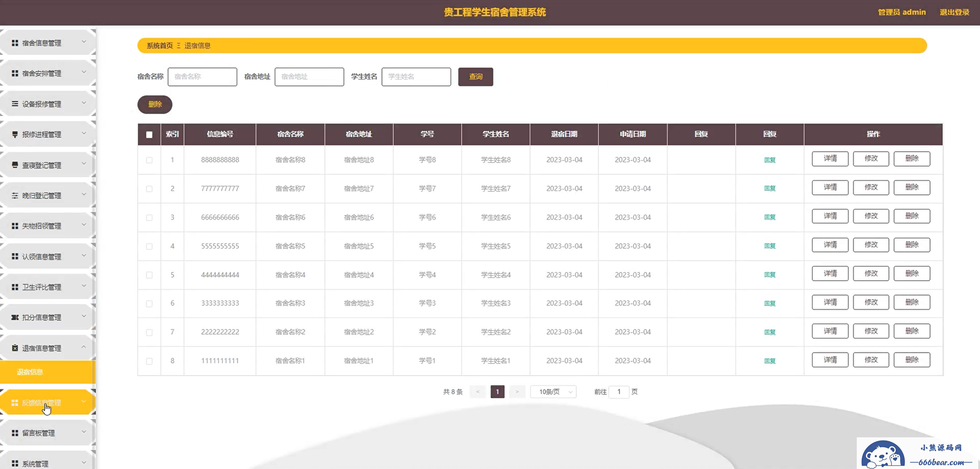The width and height of the screenshot is (980, 469).
Task: Click the batch 删除 button above table
Action: pyautogui.click(x=155, y=105)
